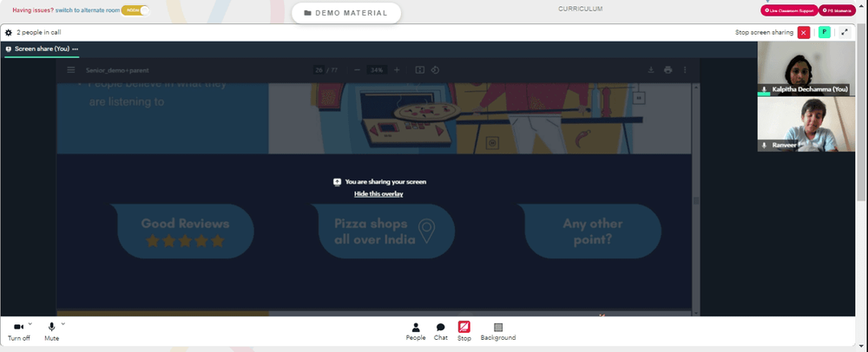Open DEMO MATERIAL folder button
The width and height of the screenshot is (868, 352).
pos(346,13)
